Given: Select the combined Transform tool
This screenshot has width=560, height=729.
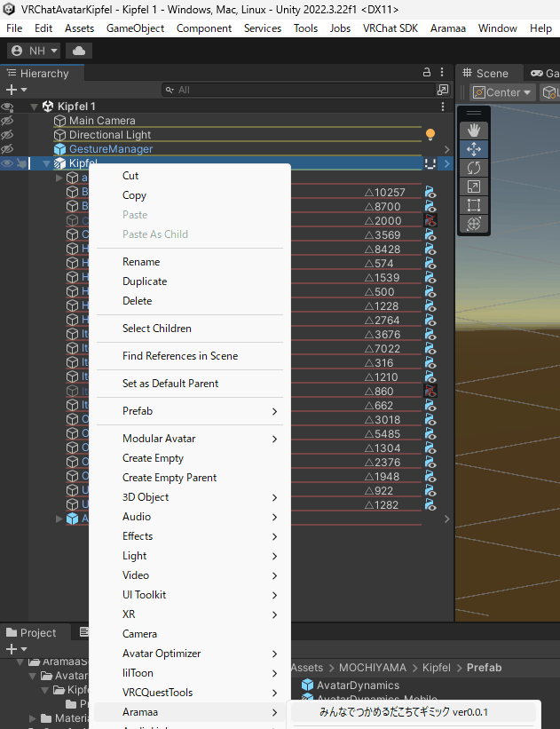Looking at the screenshot, I should [x=473, y=224].
